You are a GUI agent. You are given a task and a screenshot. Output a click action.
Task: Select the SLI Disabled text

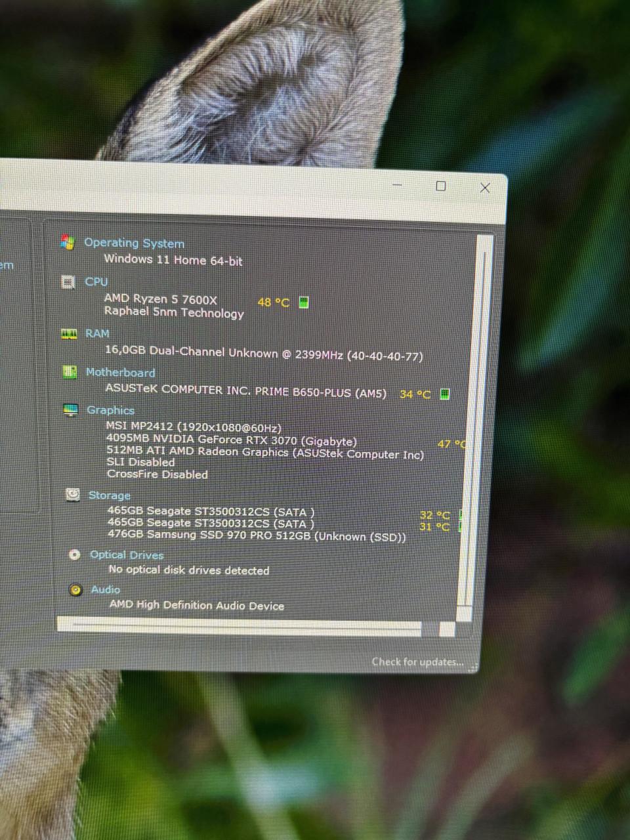pyautogui.click(x=141, y=462)
